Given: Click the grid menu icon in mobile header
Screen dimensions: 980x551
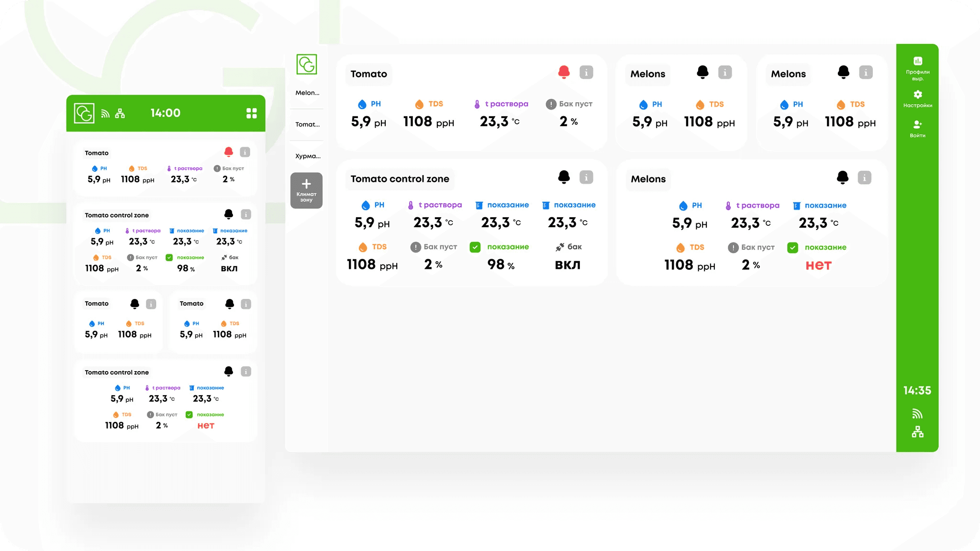Looking at the screenshot, I should (251, 113).
